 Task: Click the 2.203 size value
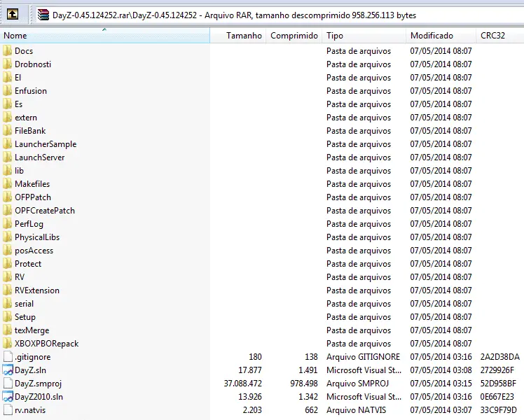click(252, 410)
